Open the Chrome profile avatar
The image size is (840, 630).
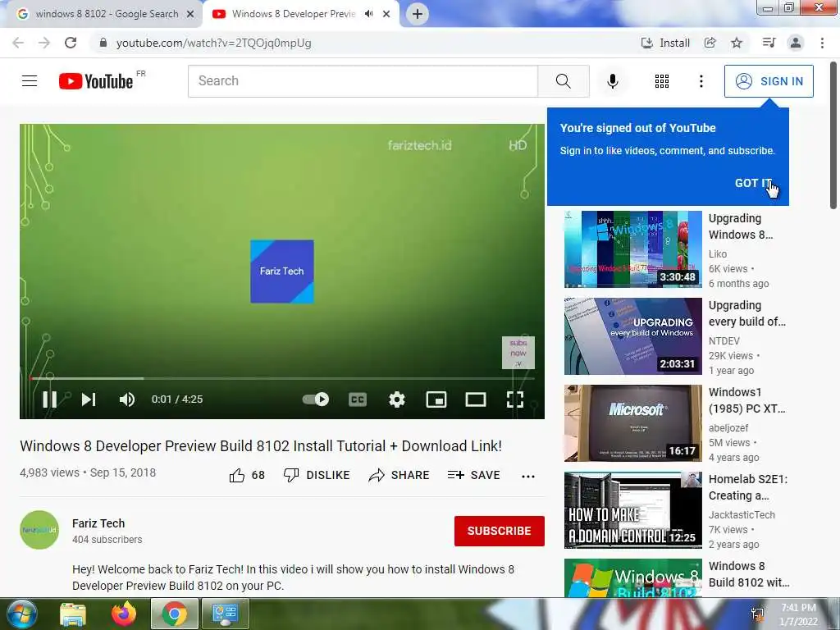tap(796, 43)
